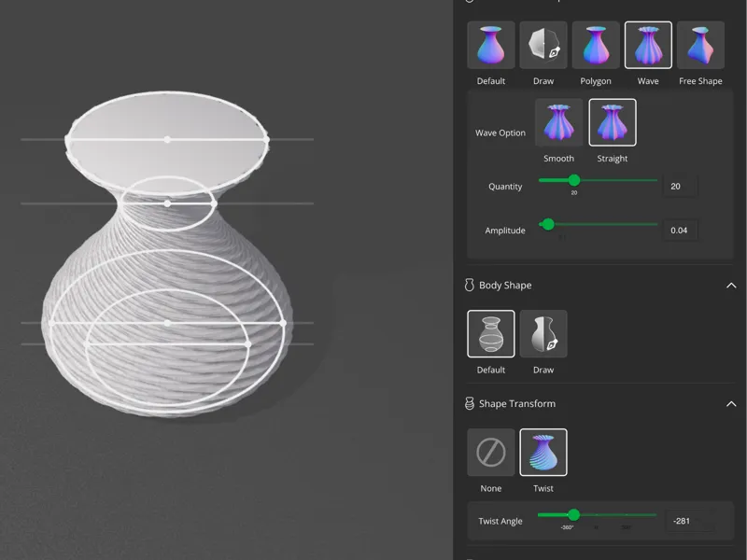The width and height of the screenshot is (747, 560).
Task: Select the Free Shape cross-section
Action: tap(700, 45)
